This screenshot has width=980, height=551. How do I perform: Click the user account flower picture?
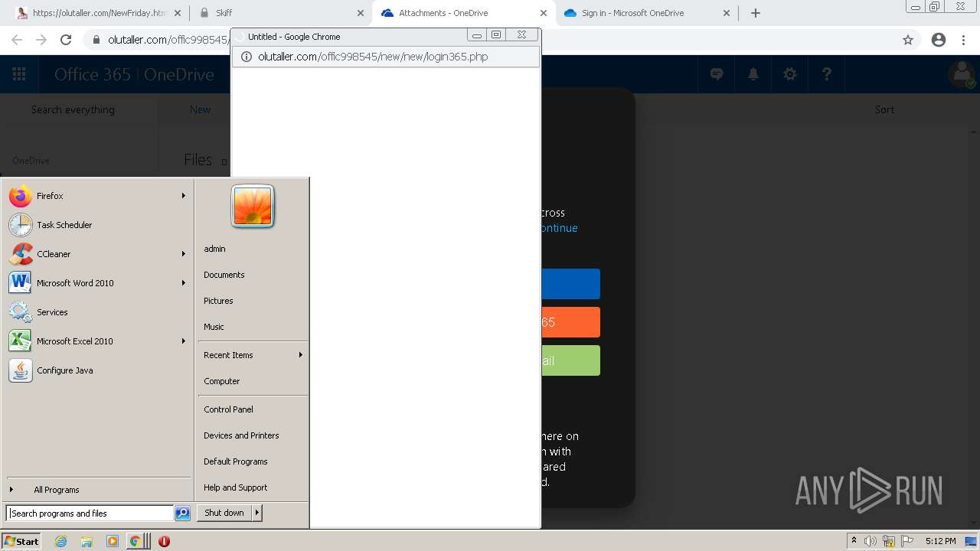[x=253, y=206]
